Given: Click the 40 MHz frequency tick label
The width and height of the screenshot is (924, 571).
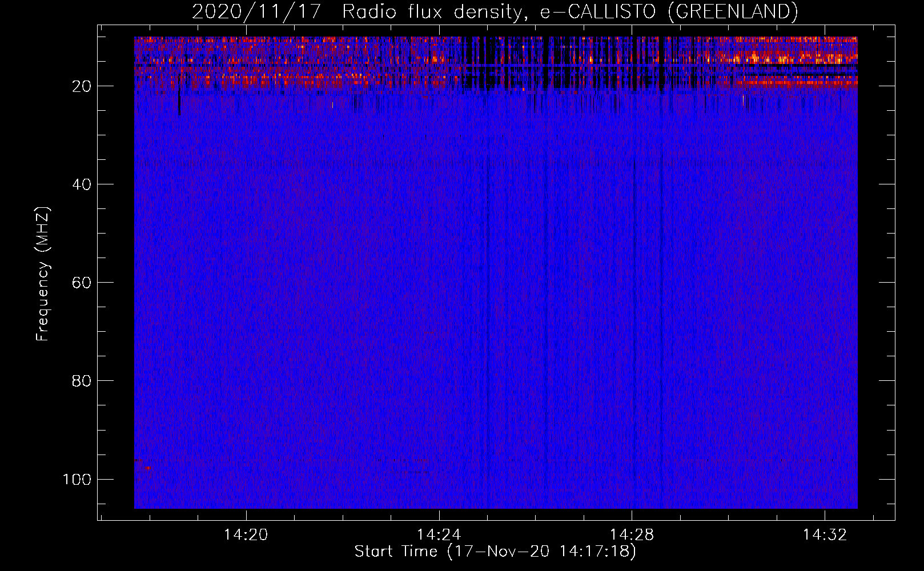Looking at the screenshot, I should pos(82,184).
